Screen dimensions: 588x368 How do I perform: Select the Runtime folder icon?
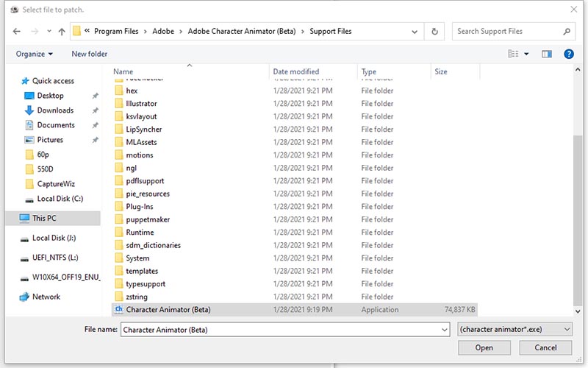(x=119, y=233)
